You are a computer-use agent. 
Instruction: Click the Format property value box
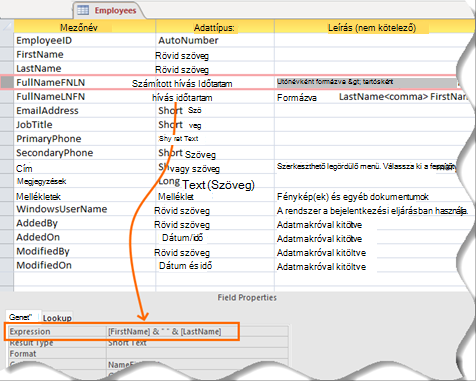pos(197,353)
